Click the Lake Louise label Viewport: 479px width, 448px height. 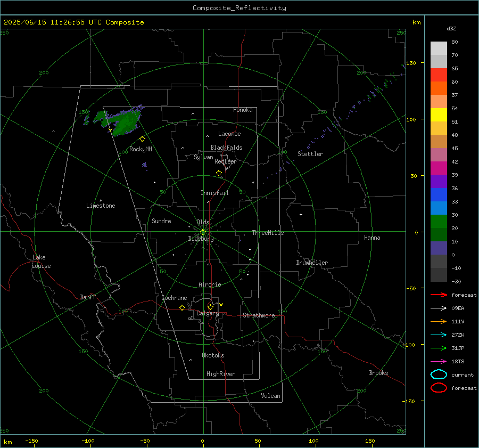tap(41, 262)
